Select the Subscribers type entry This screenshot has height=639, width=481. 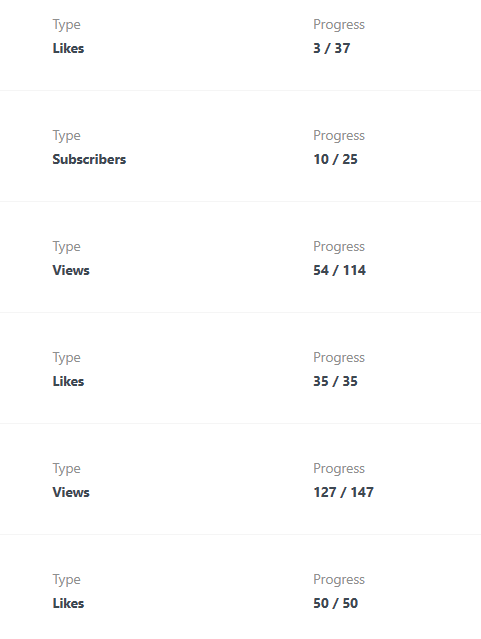tap(89, 159)
